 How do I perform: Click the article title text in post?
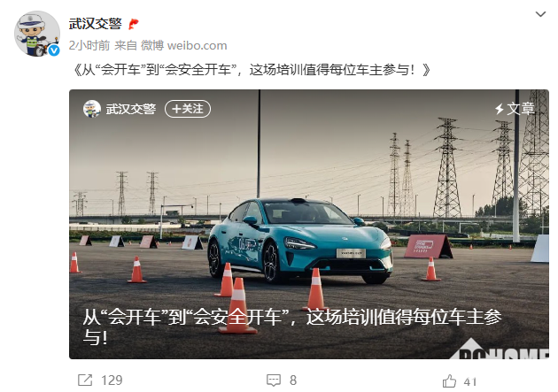252,70
